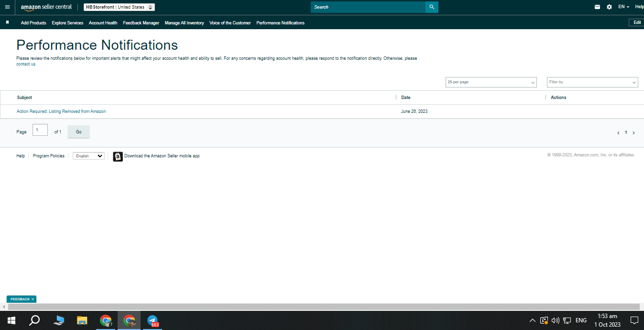Open Download the Amazon Seller mobile app
The height and width of the screenshot is (330, 644).
click(x=162, y=156)
